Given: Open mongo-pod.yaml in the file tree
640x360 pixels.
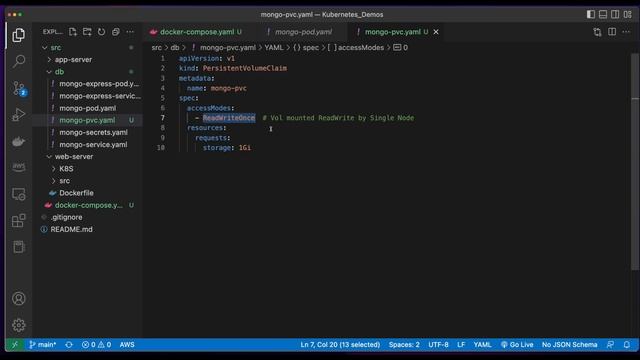Looking at the screenshot, I should [x=88, y=108].
